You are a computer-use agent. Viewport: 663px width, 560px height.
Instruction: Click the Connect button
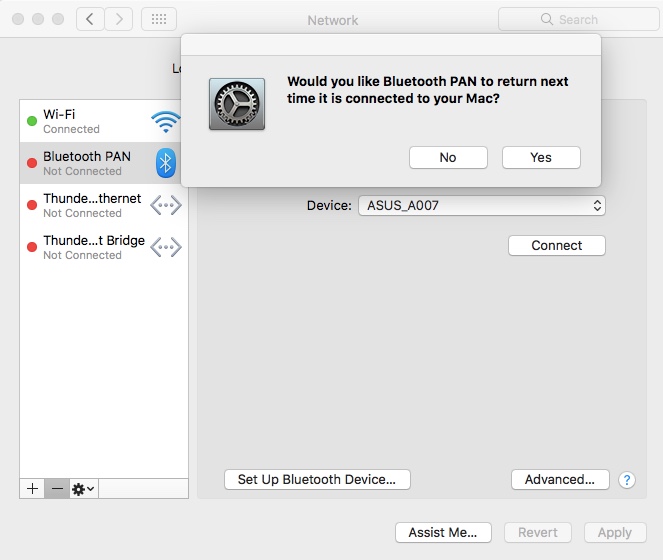[x=557, y=245]
